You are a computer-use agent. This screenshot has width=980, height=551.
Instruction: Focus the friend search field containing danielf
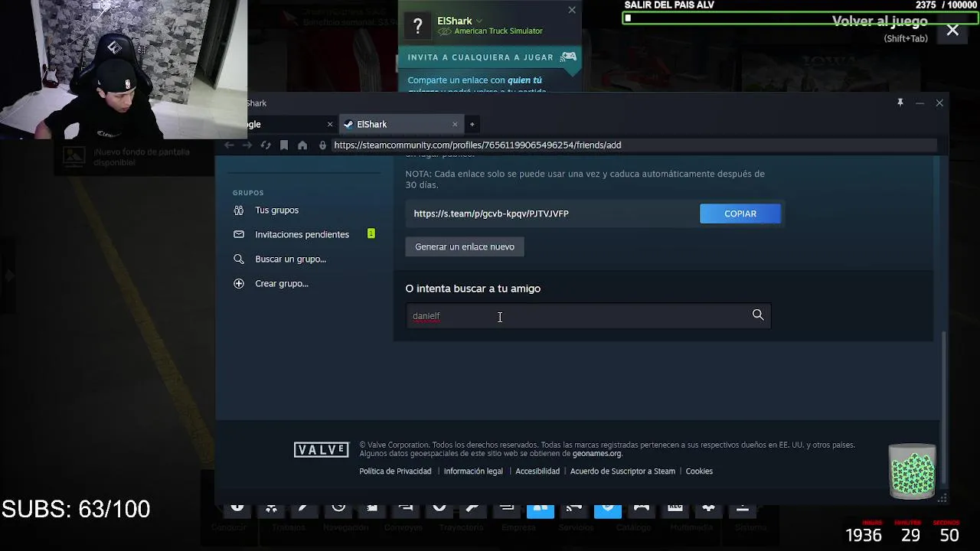pyautogui.click(x=588, y=315)
